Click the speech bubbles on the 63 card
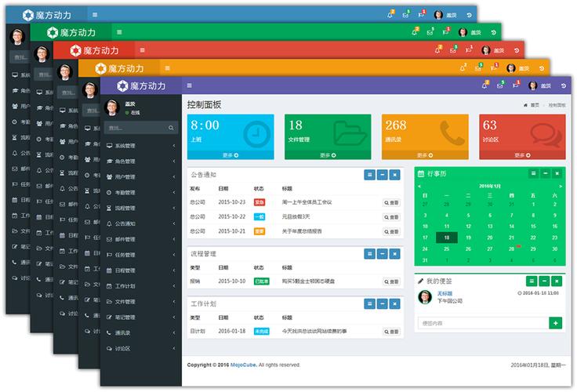577x392 pixels. [x=546, y=135]
